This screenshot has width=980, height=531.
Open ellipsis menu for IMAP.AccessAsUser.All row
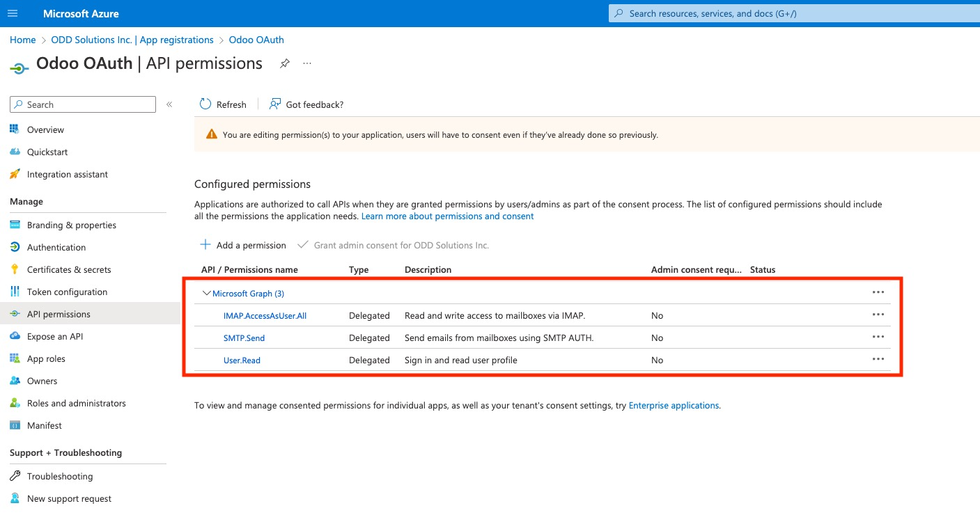[x=878, y=315]
